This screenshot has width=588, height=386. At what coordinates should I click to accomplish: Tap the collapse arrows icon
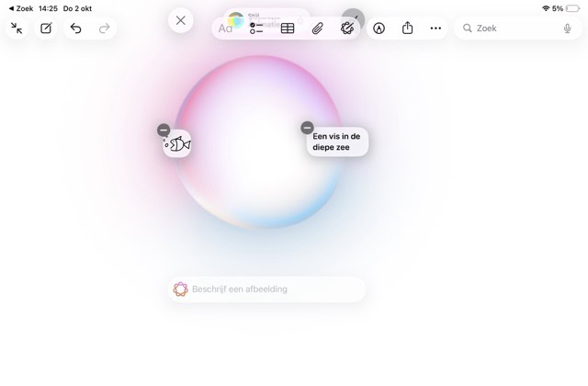pos(17,28)
